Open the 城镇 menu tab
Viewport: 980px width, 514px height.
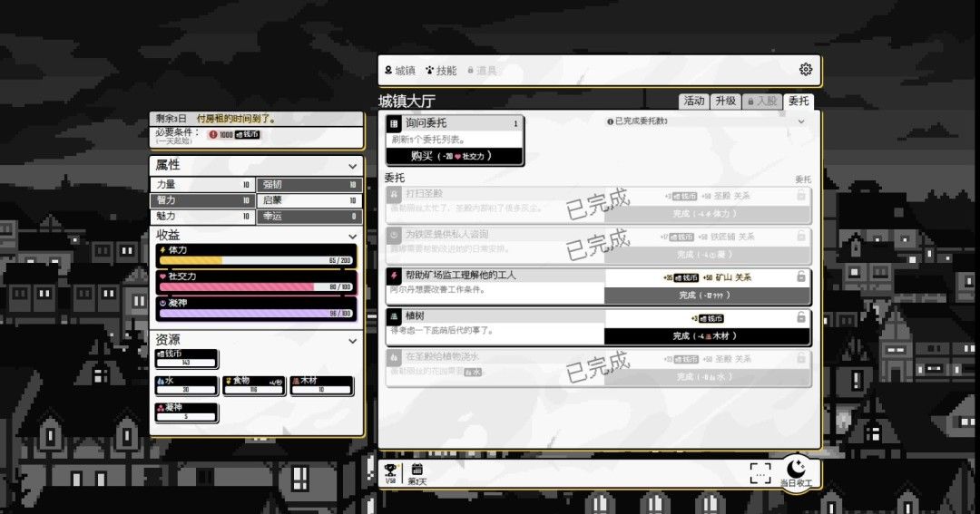[400, 71]
